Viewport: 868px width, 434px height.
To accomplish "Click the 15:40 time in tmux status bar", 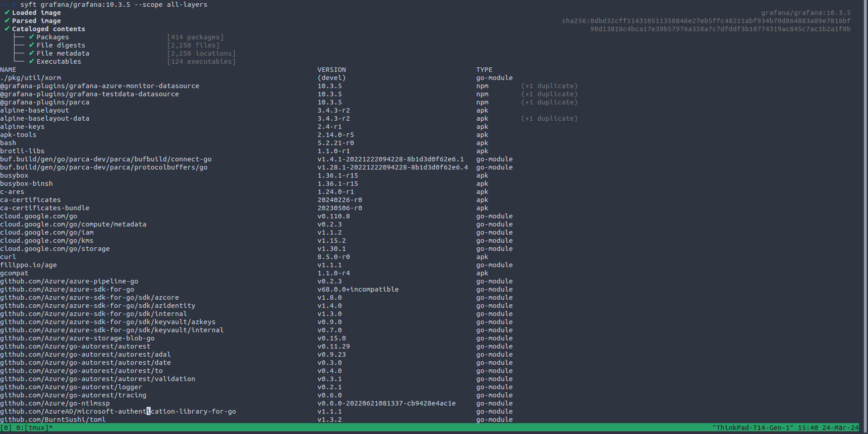I will pos(808,428).
